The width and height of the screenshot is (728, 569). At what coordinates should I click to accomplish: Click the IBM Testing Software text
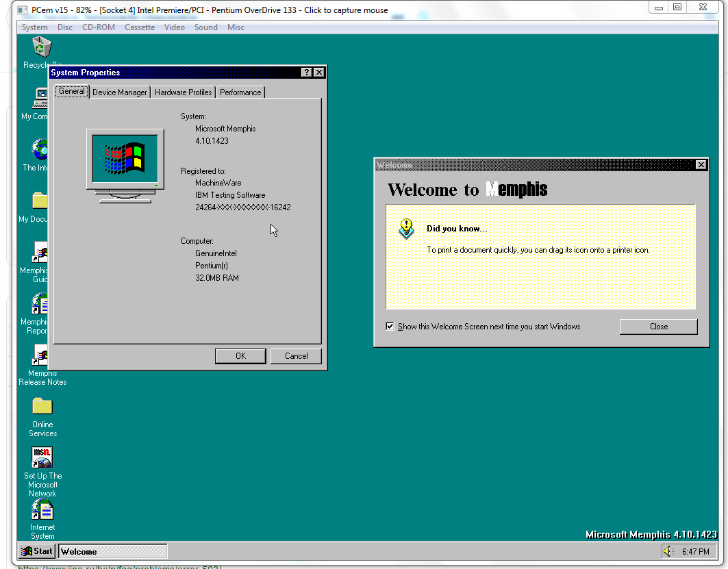(230, 195)
